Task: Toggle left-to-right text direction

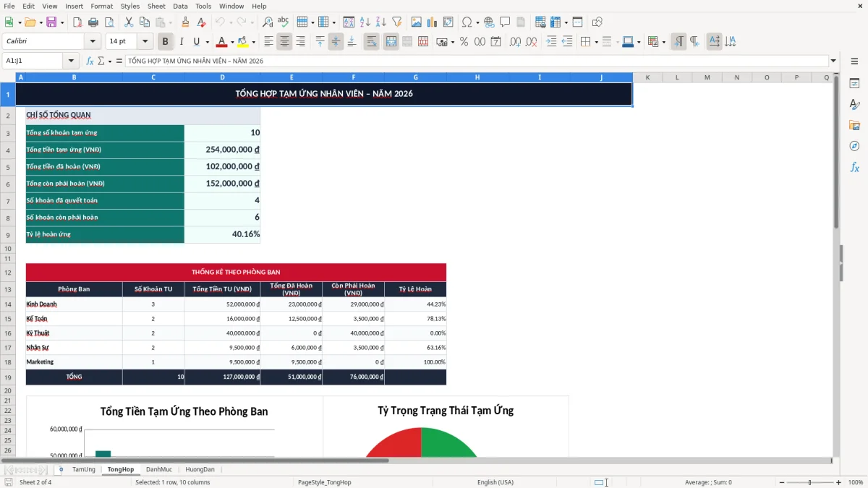Action: (678, 42)
